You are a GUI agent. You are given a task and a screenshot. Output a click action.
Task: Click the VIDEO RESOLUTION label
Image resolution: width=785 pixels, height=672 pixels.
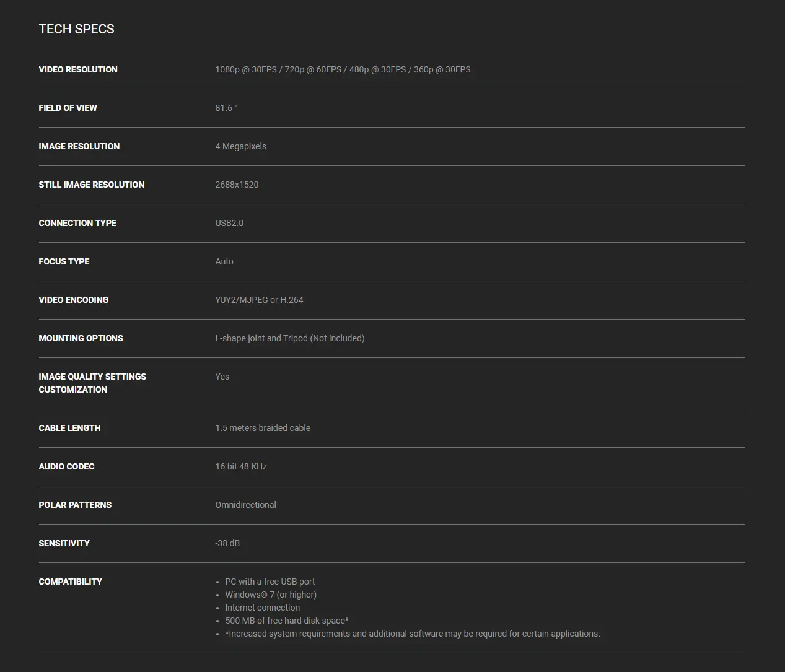tap(78, 69)
